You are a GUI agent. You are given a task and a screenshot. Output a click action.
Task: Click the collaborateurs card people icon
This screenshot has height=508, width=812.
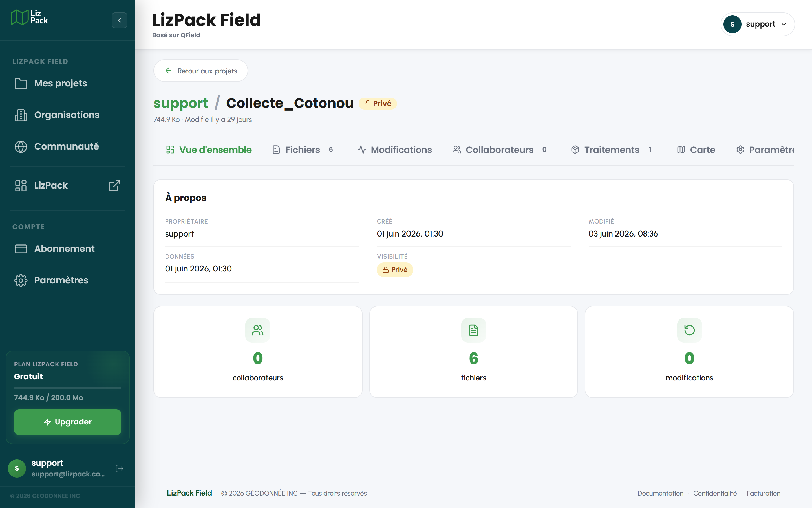[x=258, y=330]
